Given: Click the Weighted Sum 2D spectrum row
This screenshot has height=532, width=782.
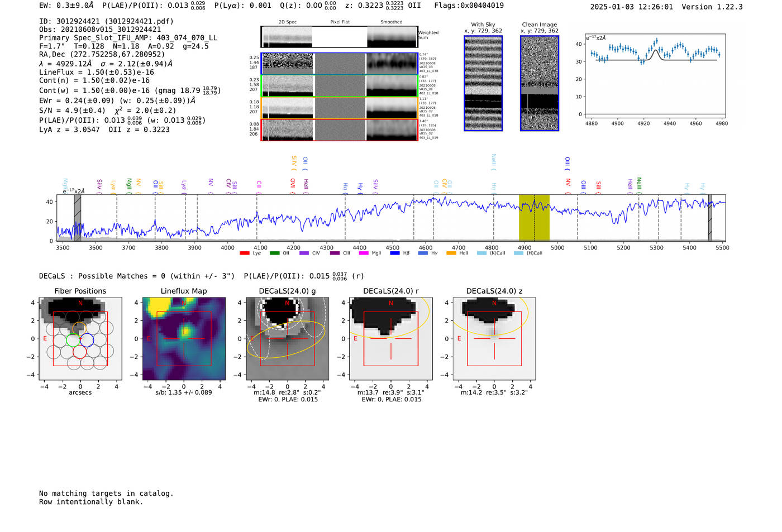Looking at the screenshot, I should click(340, 37).
